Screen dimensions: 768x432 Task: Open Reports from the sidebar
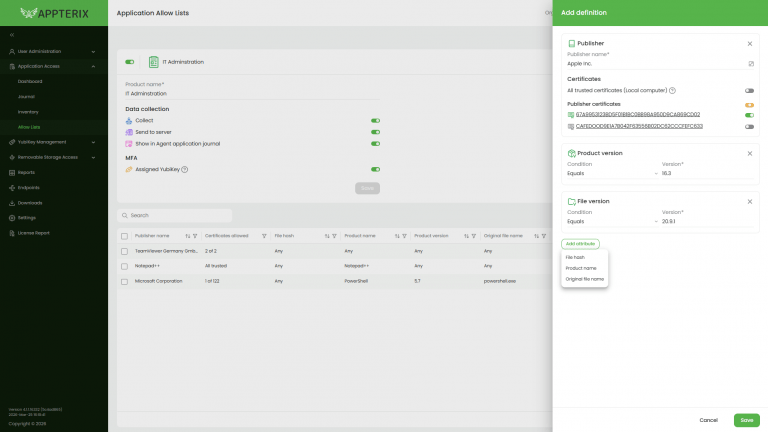point(26,172)
